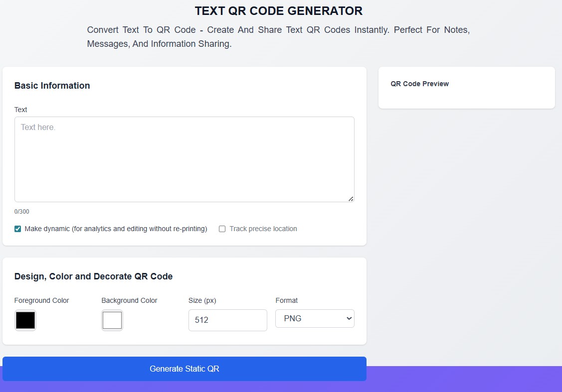The width and height of the screenshot is (562, 392).
Task: Open the Format PNG dropdown
Action: tap(315, 319)
